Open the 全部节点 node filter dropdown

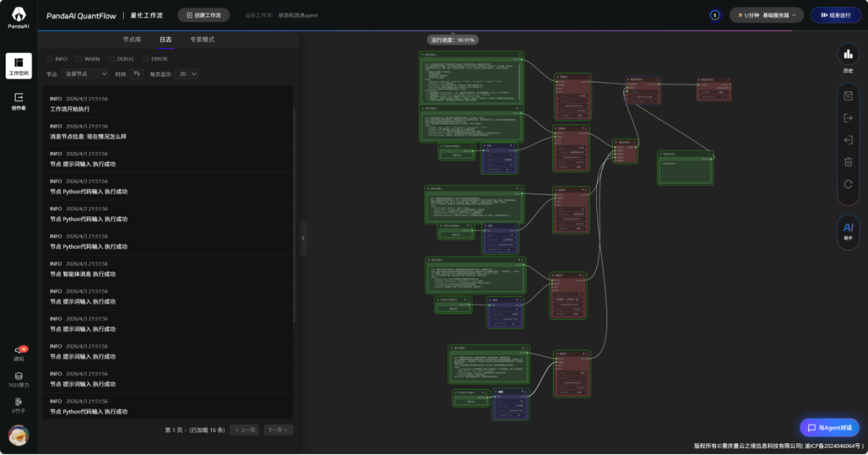point(85,74)
